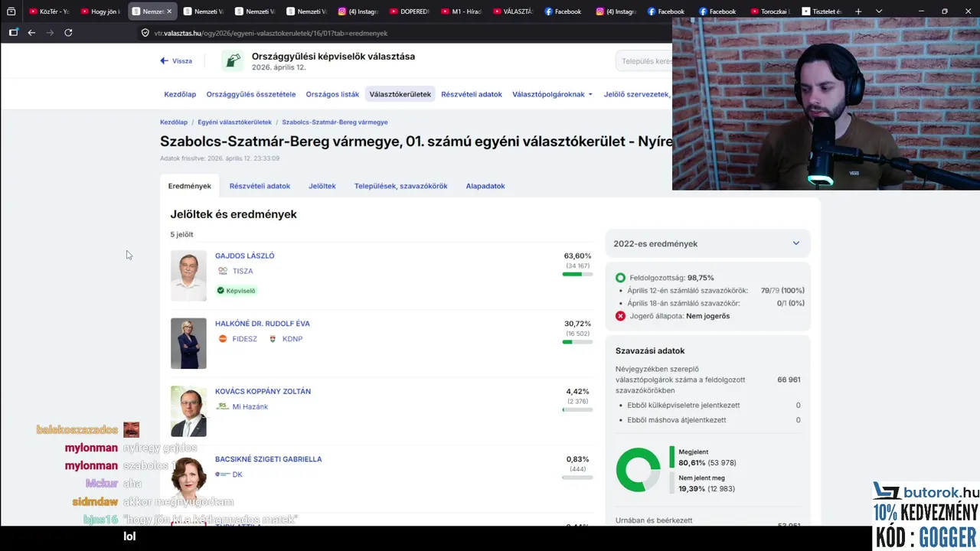
Task: Close the active Nemzeti tab
Action: pos(169,11)
